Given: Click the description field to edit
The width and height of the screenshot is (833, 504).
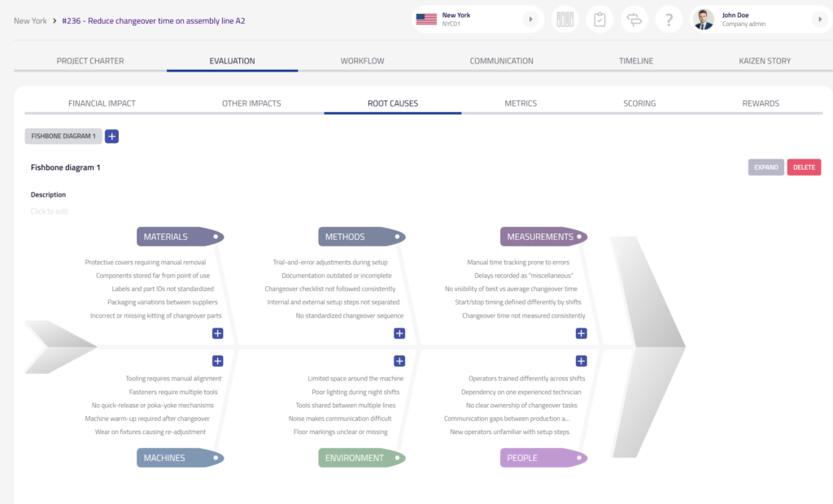Looking at the screenshot, I should 50,211.
